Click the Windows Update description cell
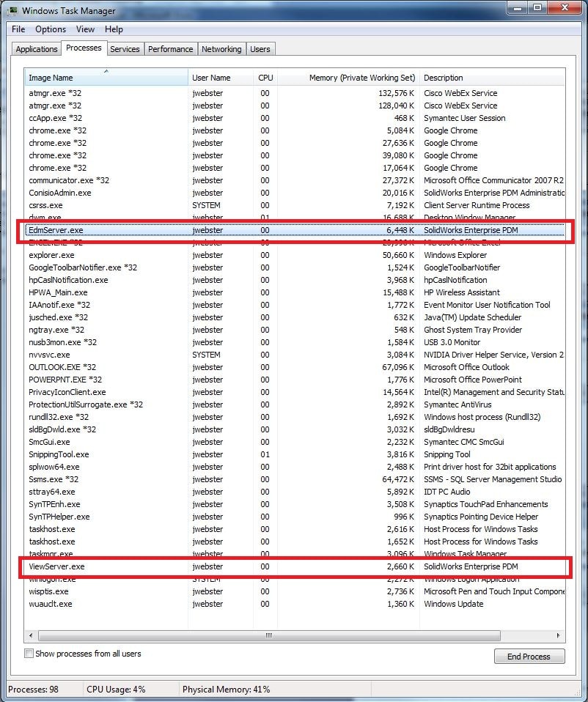The width and height of the screenshot is (588, 702). (x=454, y=604)
